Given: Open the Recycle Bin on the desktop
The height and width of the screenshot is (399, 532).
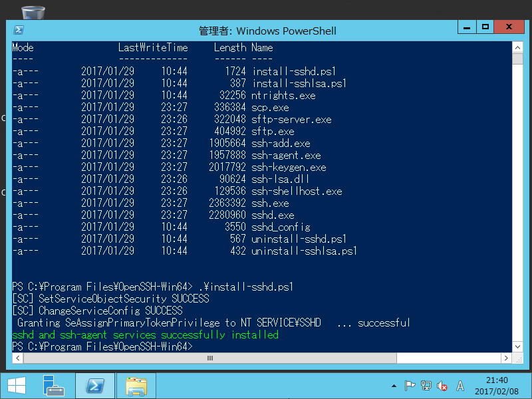Looking at the screenshot, I should [33, 12].
